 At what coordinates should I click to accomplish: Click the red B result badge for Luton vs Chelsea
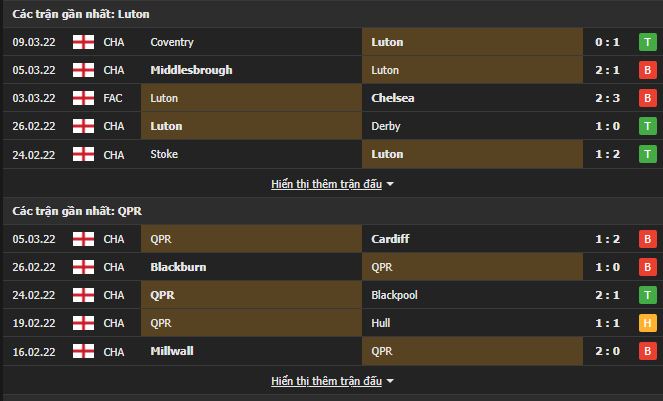(x=648, y=98)
